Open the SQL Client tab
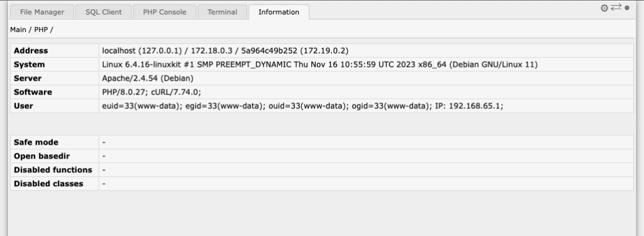Image resolution: width=644 pixels, height=236 pixels. (x=104, y=12)
